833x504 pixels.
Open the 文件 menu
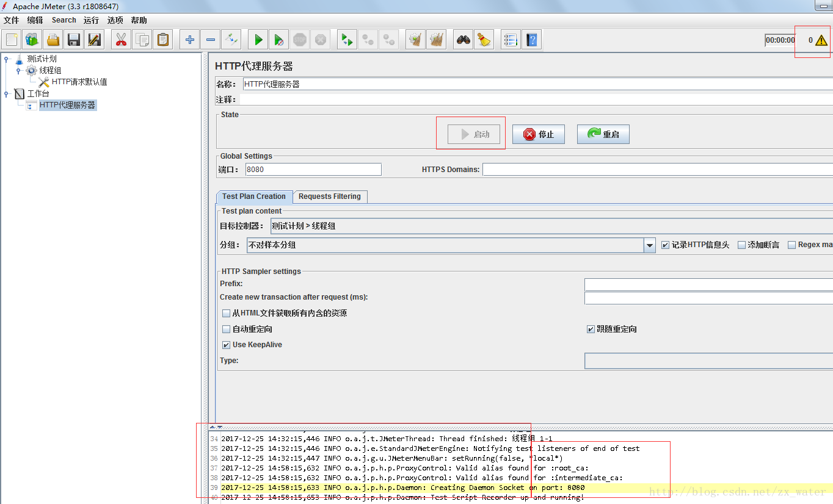12,20
